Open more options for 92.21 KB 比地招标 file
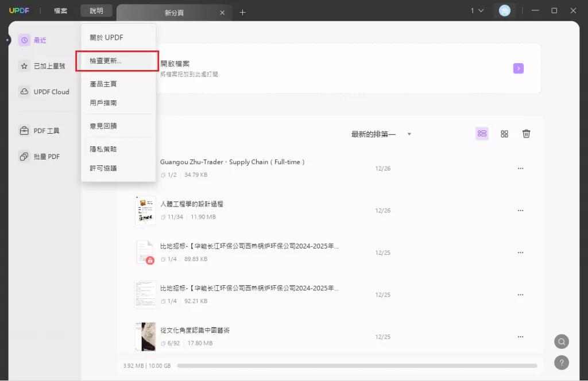 pos(520,295)
